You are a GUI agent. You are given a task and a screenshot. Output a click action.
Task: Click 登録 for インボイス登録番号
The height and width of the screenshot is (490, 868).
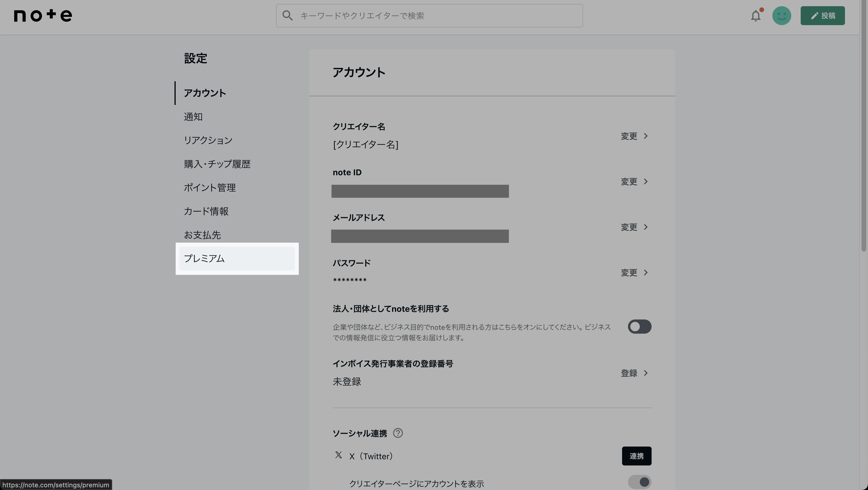tap(634, 373)
